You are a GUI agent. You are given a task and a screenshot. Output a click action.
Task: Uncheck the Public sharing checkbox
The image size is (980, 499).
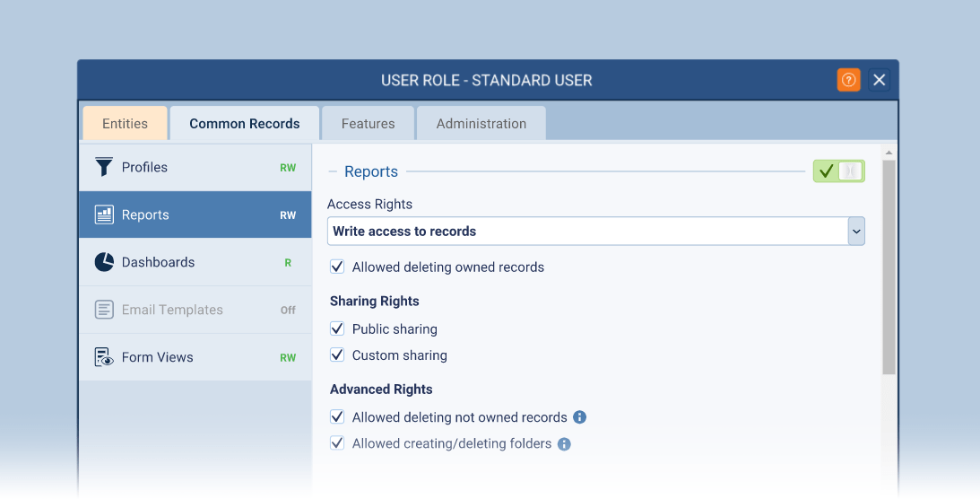click(337, 328)
